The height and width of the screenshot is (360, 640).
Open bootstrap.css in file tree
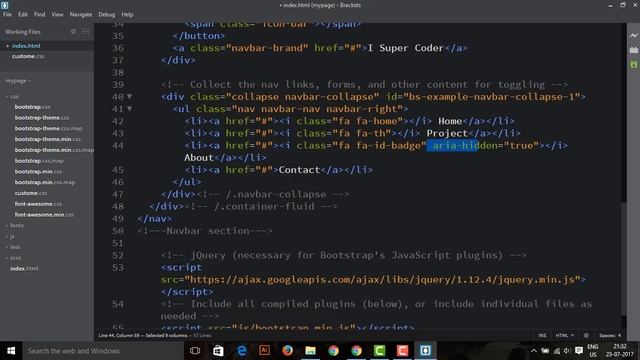33,107
